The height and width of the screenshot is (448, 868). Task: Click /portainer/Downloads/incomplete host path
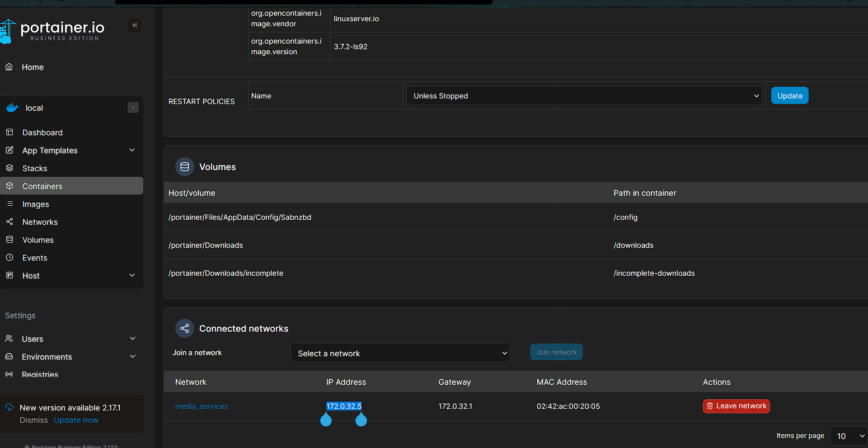pos(226,273)
